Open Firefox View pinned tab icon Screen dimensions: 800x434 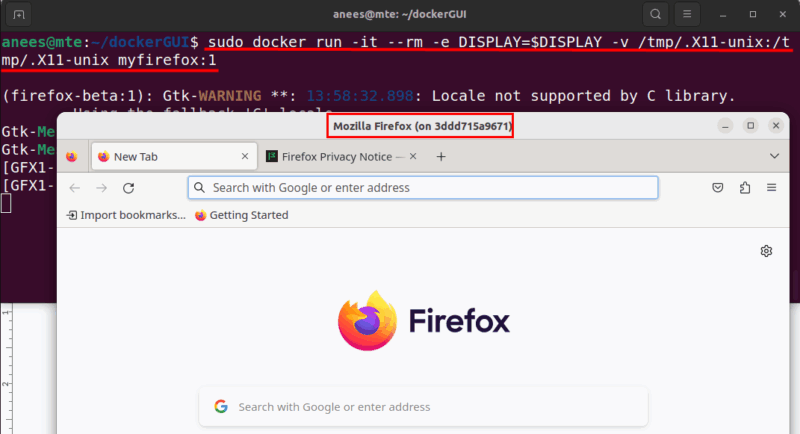tap(71, 157)
